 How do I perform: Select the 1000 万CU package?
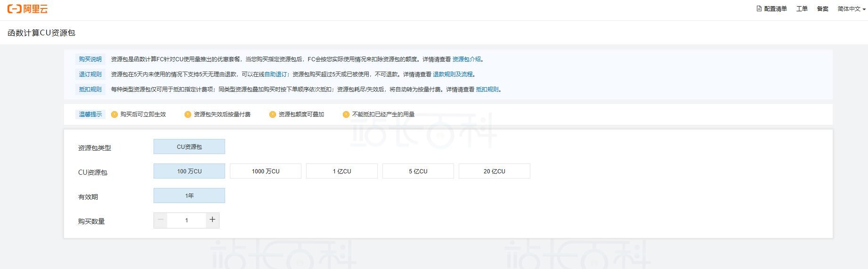(266, 171)
